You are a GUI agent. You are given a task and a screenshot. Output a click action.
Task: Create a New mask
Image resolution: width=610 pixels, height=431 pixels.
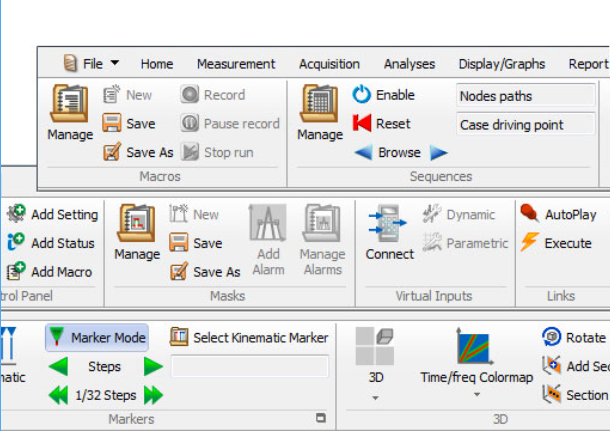(194, 214)
